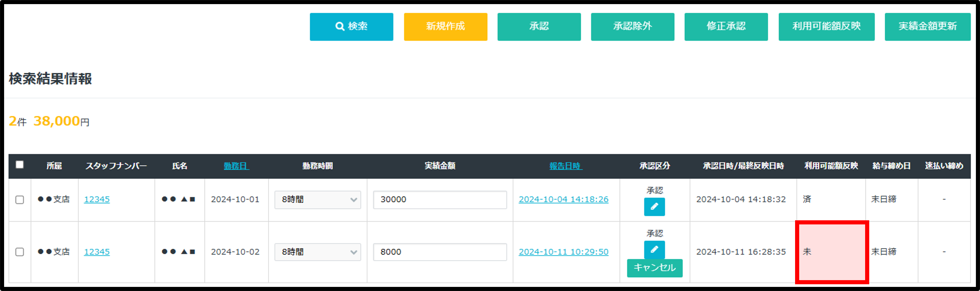Toggle the select-all checkbox in table header

(20, 165)
